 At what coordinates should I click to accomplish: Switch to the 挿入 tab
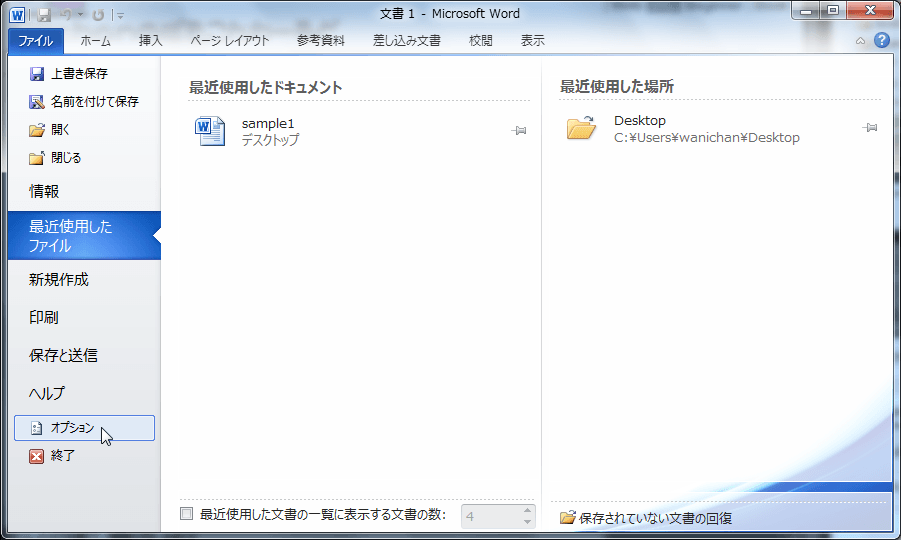(x=151, y=41)
